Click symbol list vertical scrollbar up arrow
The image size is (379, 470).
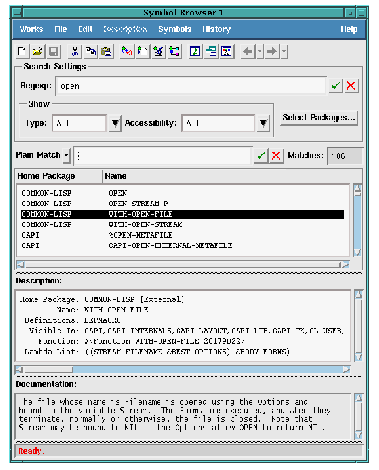pyautogui.click(x=357, y=187)
